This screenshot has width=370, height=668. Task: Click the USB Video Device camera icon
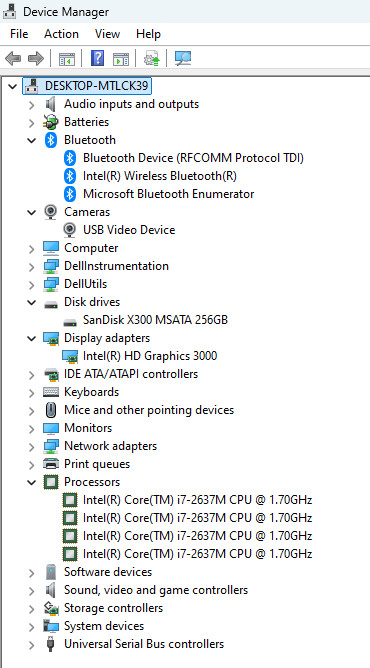[70, 230]
